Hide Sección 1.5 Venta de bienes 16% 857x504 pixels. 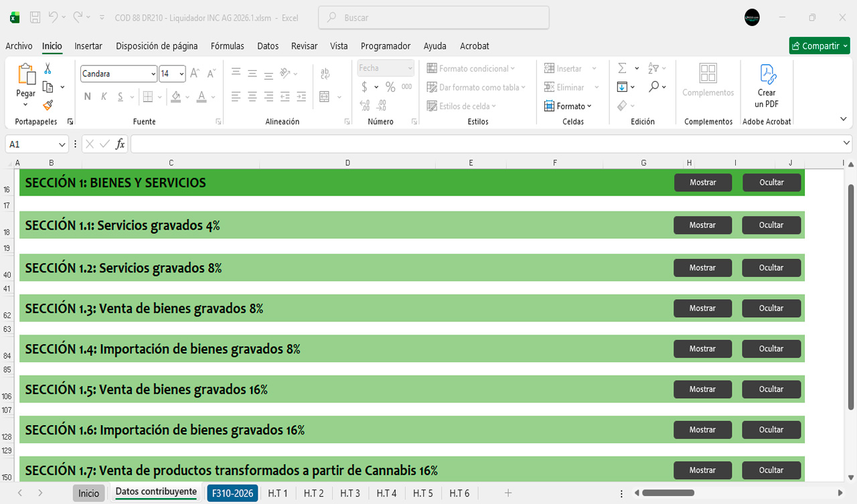771,390
